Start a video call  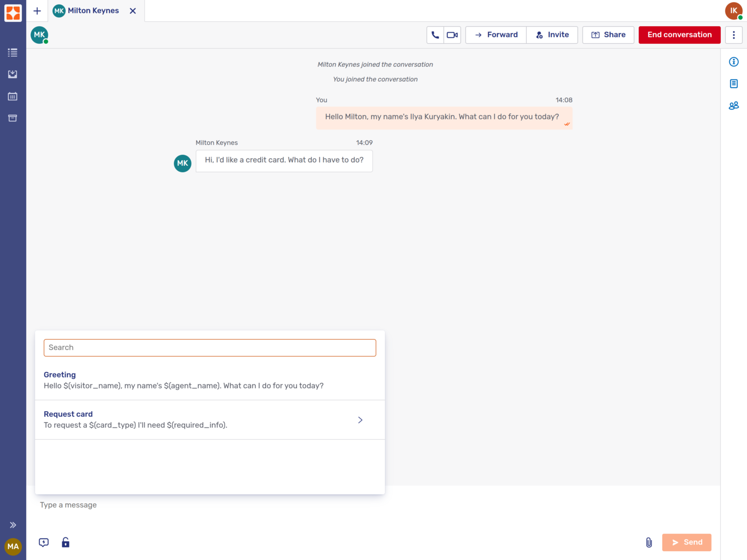[x=452, y=34]
